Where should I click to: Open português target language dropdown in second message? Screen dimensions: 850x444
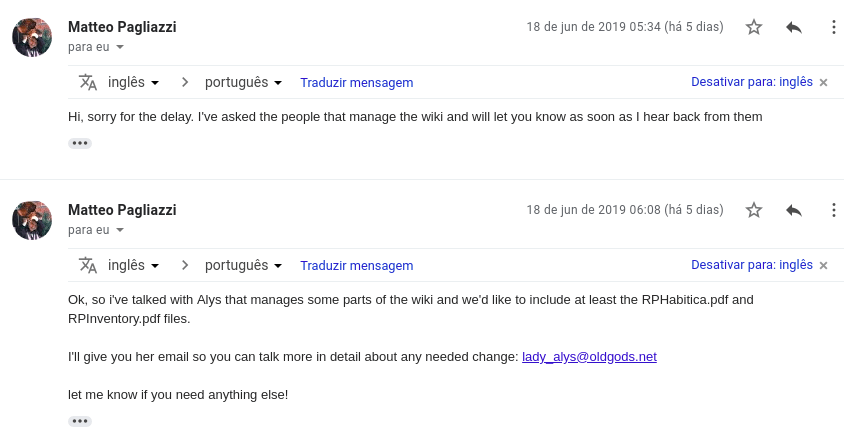tap(243, 266)
